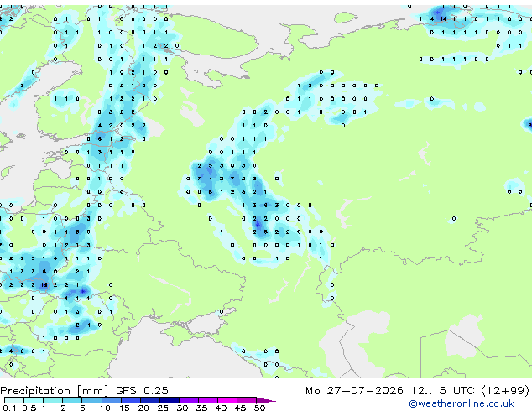Click the '(12+99)' forecast offset text
Image resolution: width=532 pixels, height=411 pixels.
(x=505, y=391)
